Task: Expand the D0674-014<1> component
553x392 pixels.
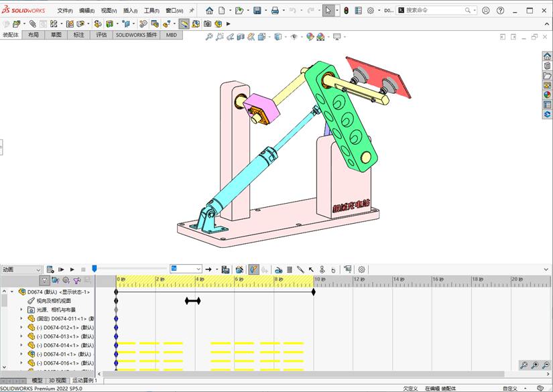Action: (x=21, y=346)
